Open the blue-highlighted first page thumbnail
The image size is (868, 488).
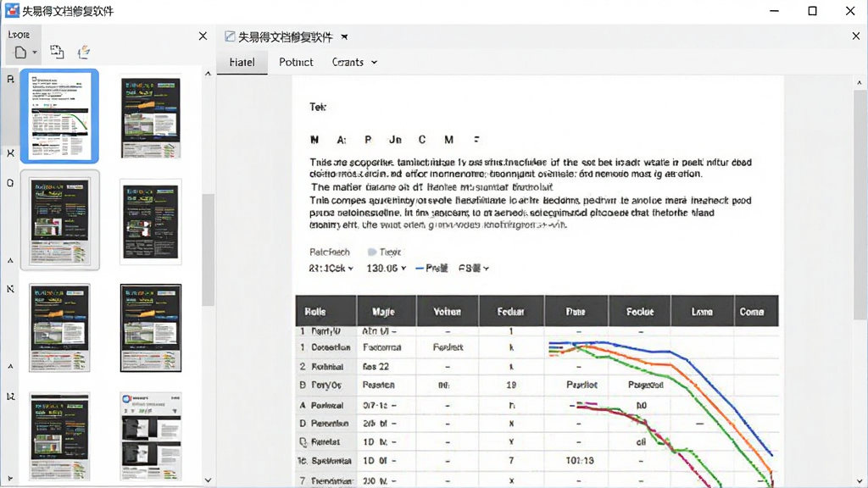60,115
